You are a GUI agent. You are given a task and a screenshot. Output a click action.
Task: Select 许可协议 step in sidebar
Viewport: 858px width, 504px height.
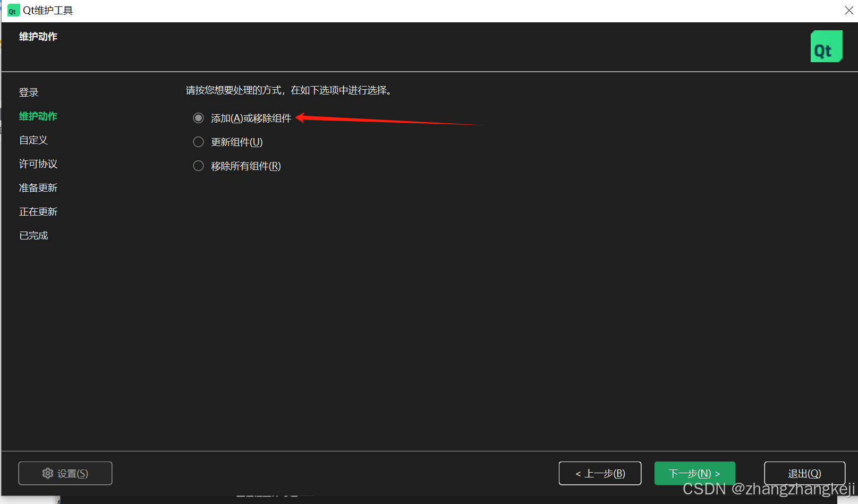point(38,164)
